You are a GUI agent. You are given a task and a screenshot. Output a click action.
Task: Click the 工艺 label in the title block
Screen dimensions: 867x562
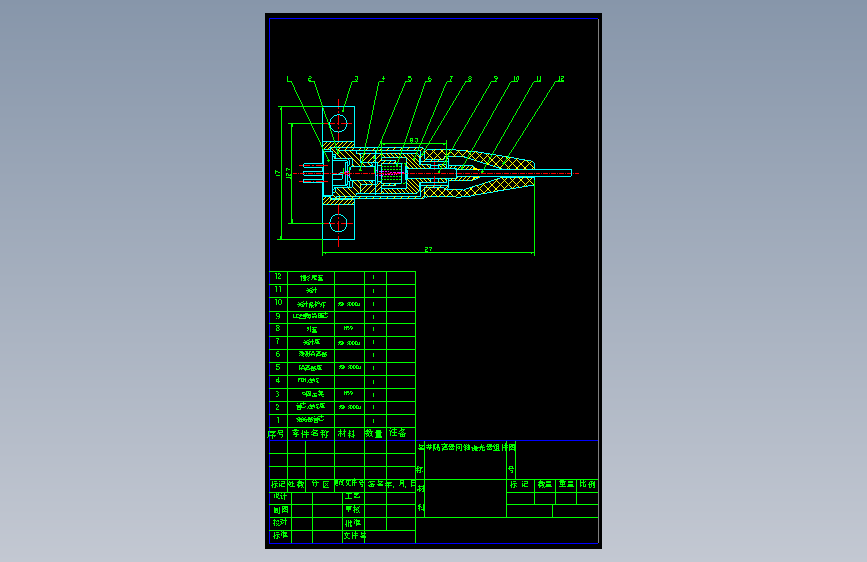(x=353, y=496)
